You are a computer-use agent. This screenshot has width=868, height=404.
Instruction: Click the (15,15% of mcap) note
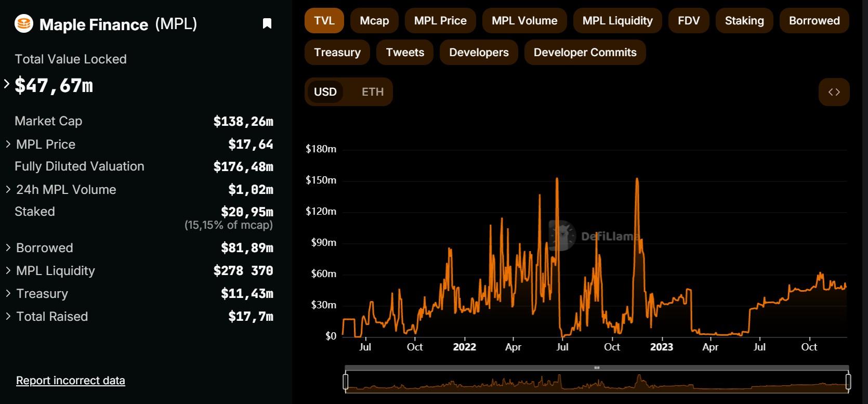click(x=229, y=225)
